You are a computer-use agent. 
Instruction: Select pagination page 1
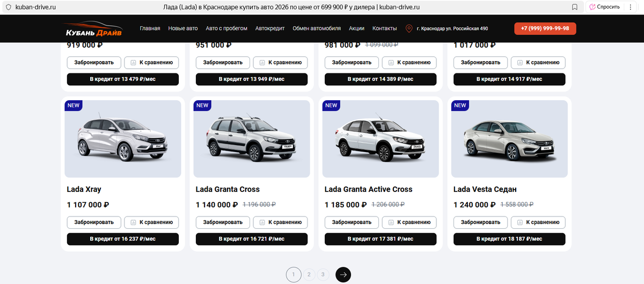(293, 275)
